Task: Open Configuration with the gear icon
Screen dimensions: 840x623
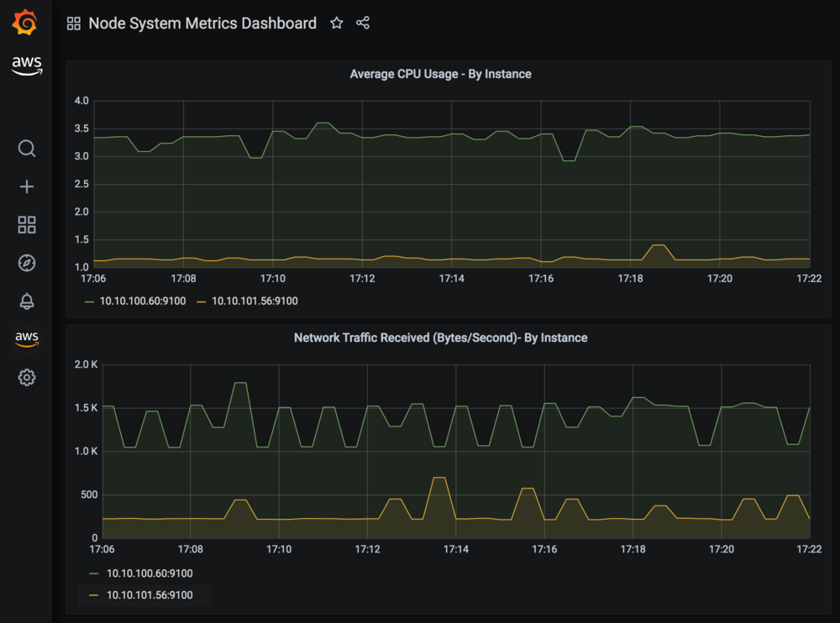Action: coord(26,377)
